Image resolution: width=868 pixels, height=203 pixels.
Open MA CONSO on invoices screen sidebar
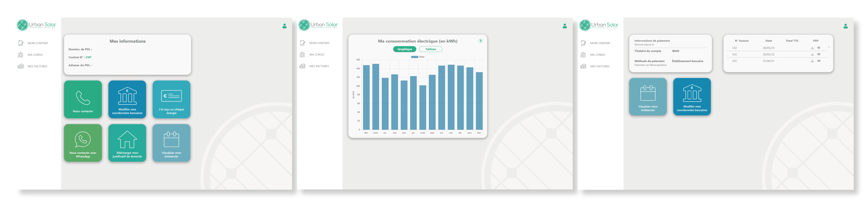(x=593, y=55)
